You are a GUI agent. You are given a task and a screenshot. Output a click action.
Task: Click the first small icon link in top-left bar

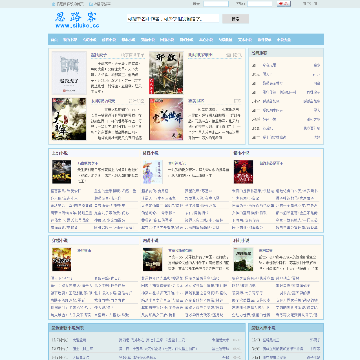pyautogui.click(x=68, y=4)
